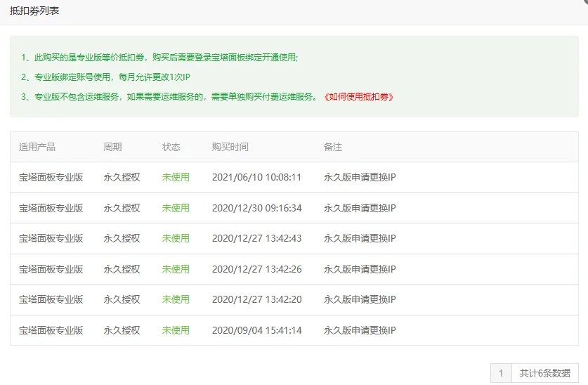The width and height of the screenshot is (588, 385).
Task: Select the row purchased 2020/12/30 09:16:34
Action: pos(256,208)
